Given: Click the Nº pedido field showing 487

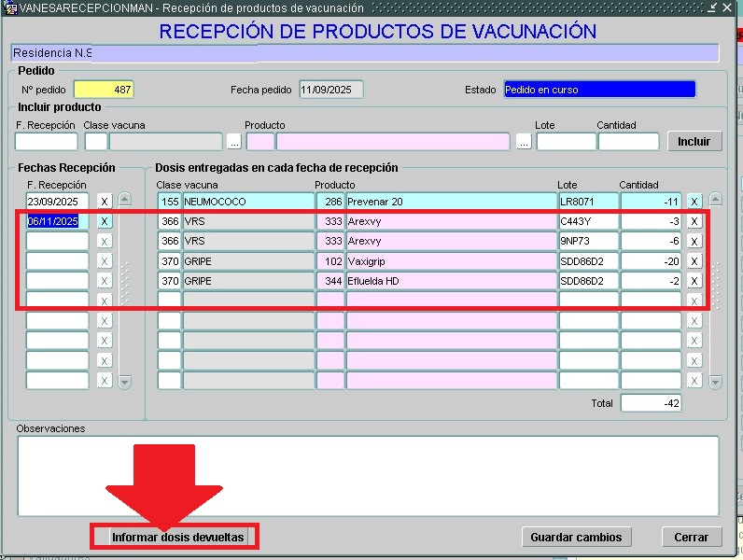Looking at the screenshot, I should (104, 90).
